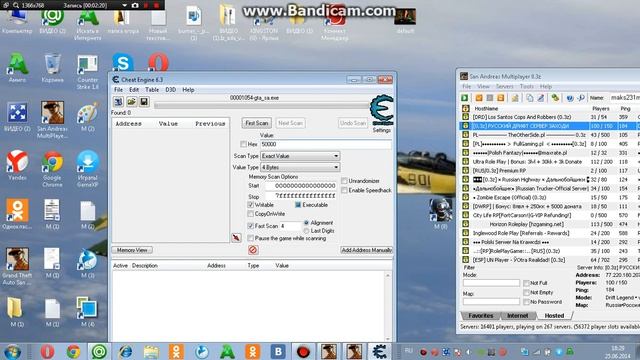Viewport: 640px width, 360px height.
Task: Click the Start address field
Action: point(301,186)
